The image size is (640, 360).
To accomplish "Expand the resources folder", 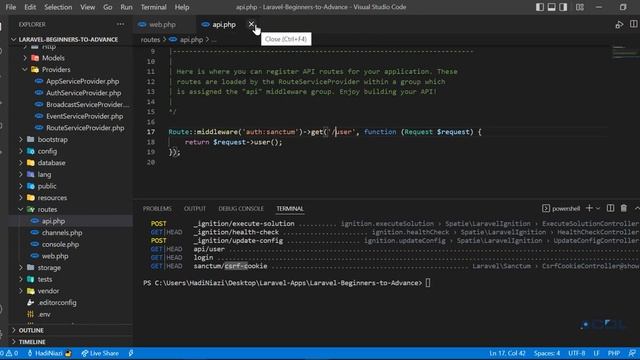I will (x=52, y=198).
